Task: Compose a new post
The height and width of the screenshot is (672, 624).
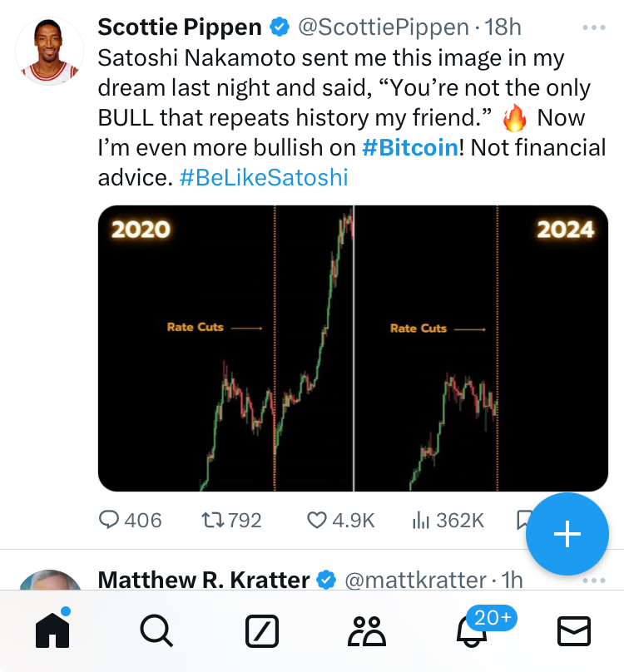Action: coord(567,534)
